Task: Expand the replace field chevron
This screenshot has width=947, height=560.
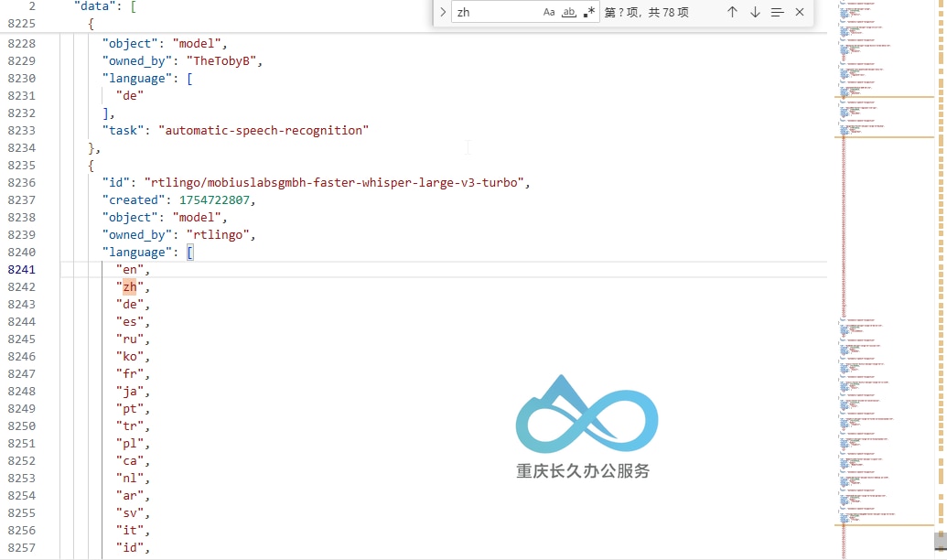Action: pos(443,12)
